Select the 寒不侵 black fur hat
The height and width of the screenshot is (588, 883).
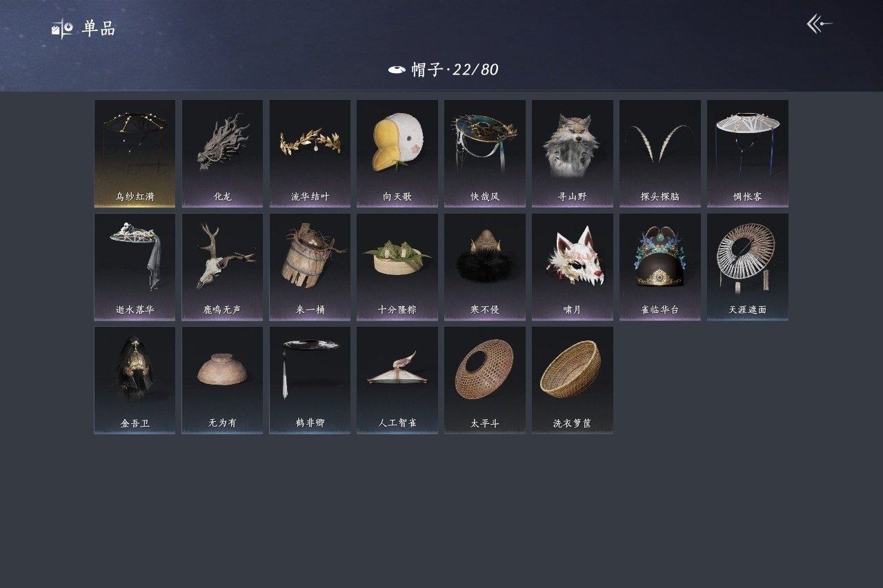point(485,267)
